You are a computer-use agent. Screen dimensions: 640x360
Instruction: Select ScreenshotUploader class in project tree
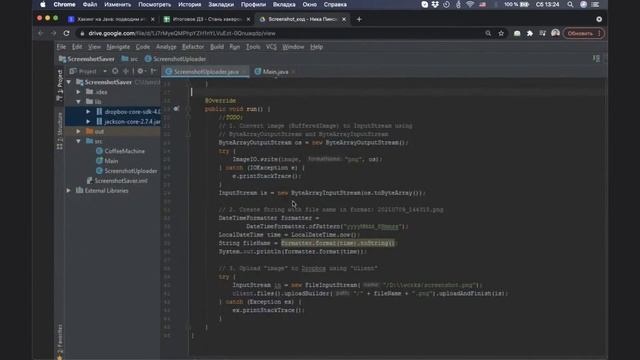tap(127, 171)
